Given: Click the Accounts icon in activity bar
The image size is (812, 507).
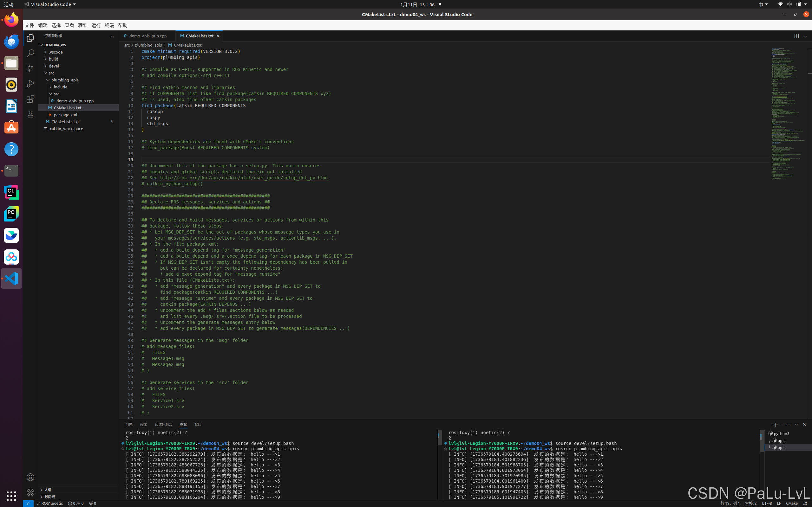Looking at the screenshot, I should (30, 477).
